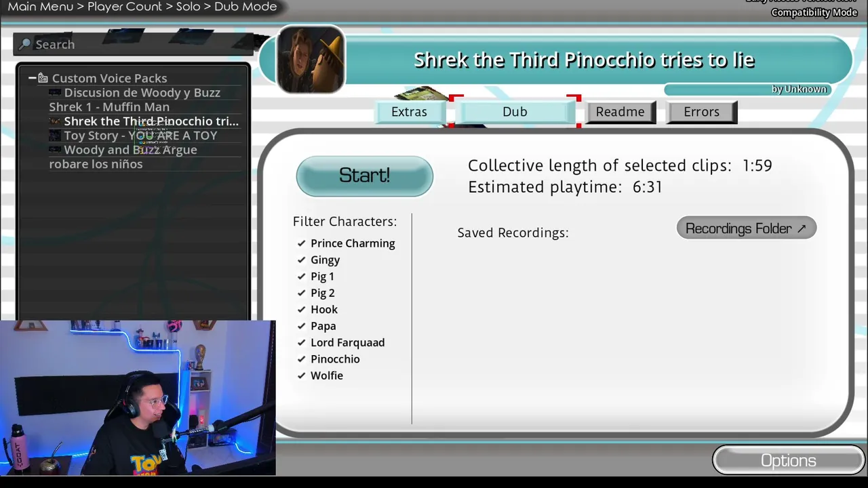
Task: Click the 'by Unknown' author label
Action: (799, 89)
